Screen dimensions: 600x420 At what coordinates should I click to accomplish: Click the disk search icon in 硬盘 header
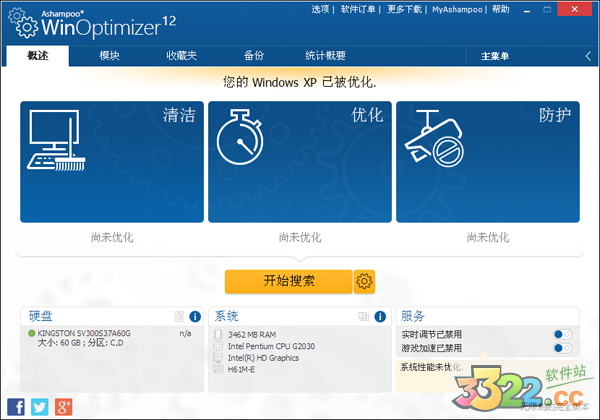point(179,316)
